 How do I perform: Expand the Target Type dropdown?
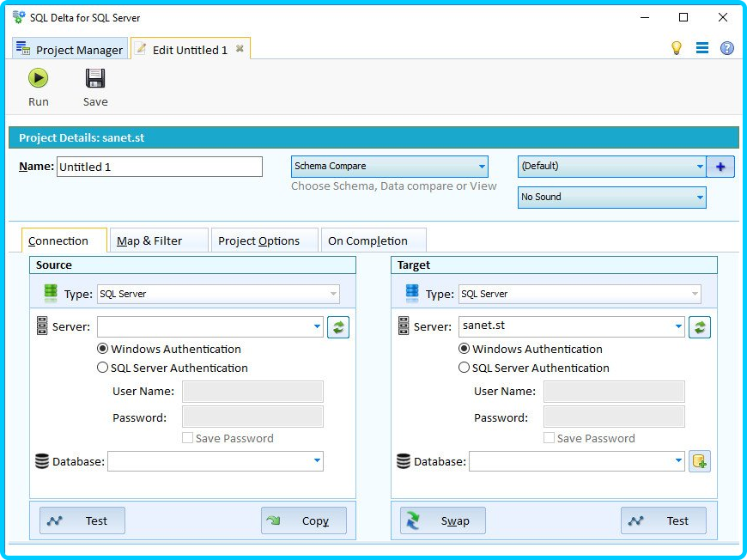point(695,294)
